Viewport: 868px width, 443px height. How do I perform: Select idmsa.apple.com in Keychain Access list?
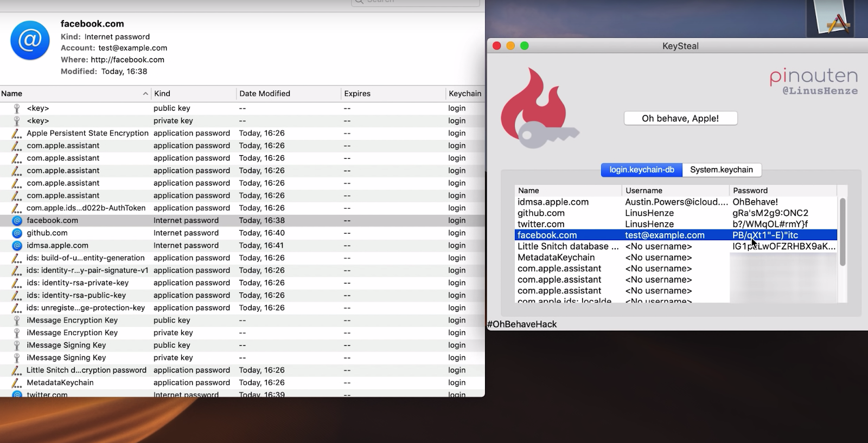242,246
